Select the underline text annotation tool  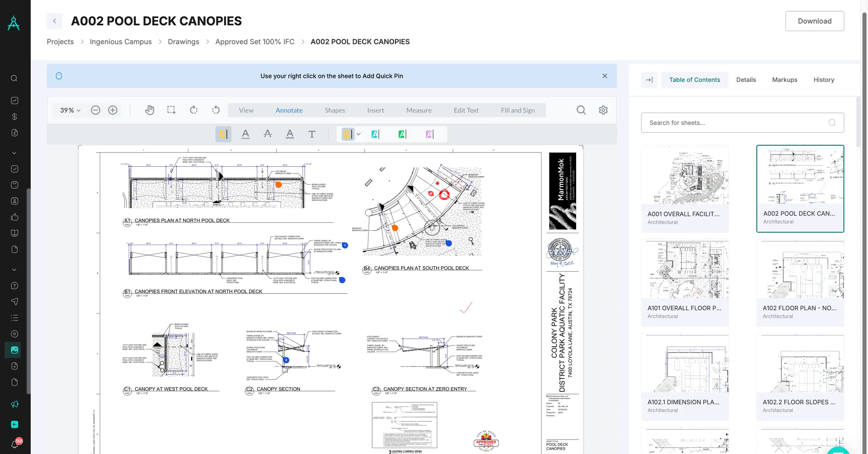pyautogui.click(x=246, y=134)
